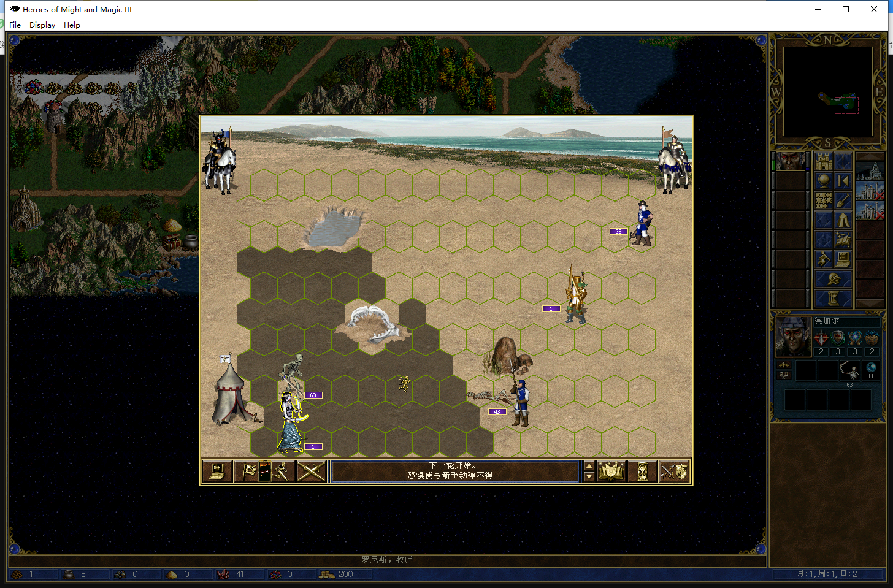Enable auto combat crossed swords

click(x=311, y=472)
